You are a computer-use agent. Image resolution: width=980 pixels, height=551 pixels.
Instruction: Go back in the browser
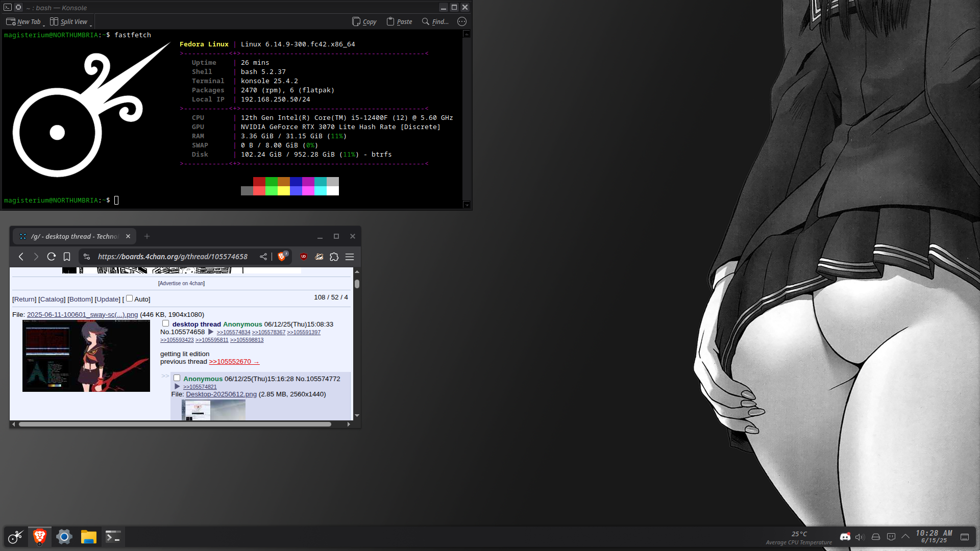(21, 257)
